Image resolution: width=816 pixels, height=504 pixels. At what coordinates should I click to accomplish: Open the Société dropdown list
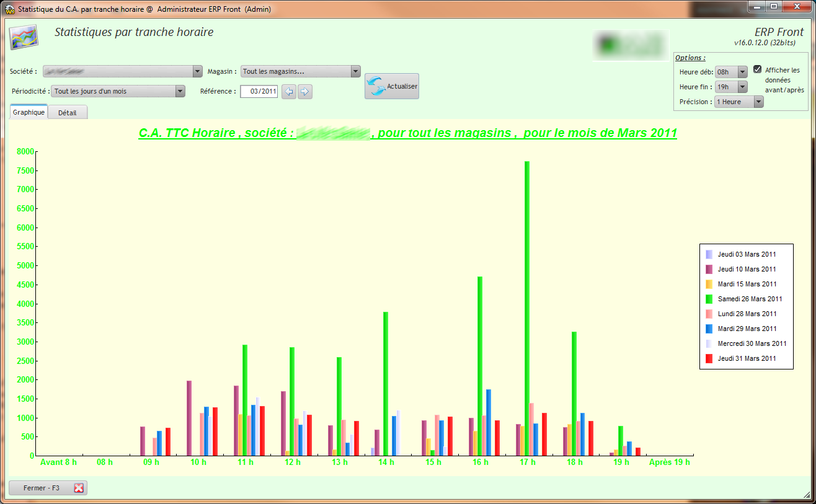198,71
